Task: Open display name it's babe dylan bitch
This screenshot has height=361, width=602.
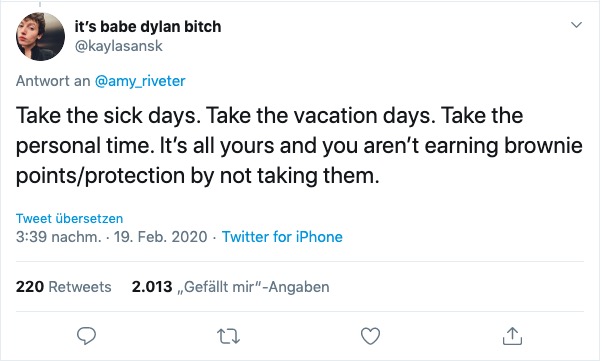Action: (148, 26)
